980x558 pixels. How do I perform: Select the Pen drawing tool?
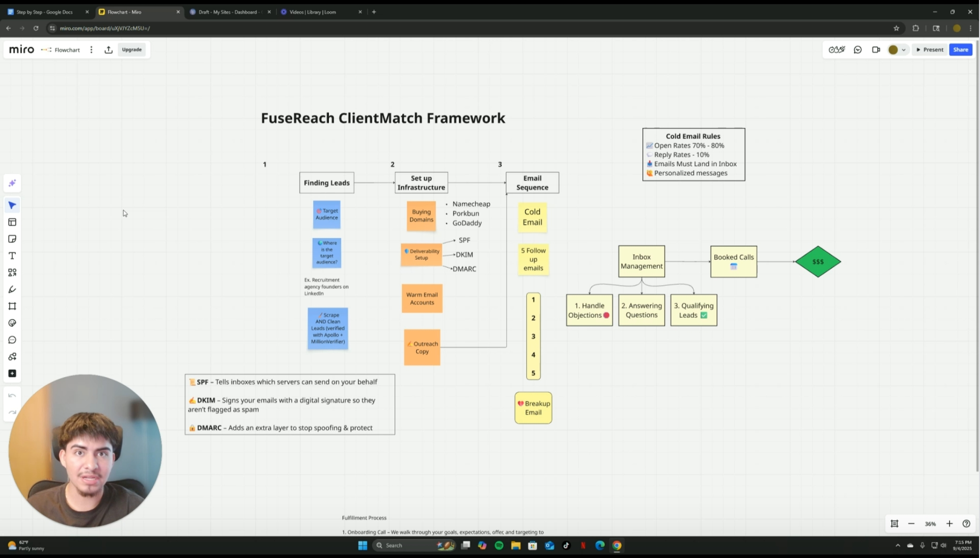12,289
